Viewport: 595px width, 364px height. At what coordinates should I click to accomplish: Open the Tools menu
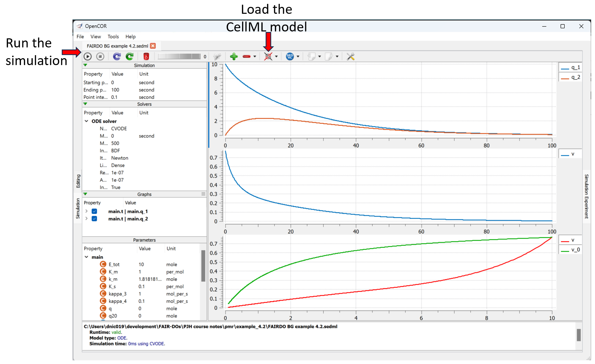click(113, 36)
